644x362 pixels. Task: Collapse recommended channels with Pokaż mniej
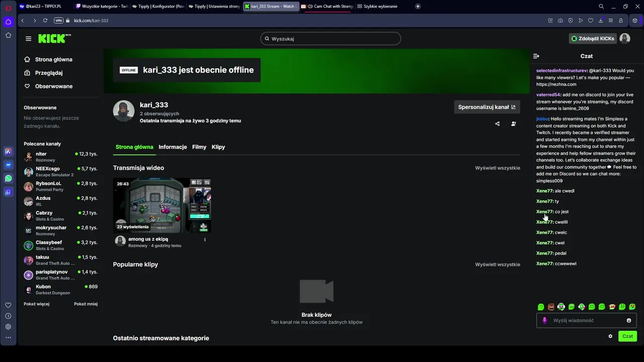click(x=86, y=304)
